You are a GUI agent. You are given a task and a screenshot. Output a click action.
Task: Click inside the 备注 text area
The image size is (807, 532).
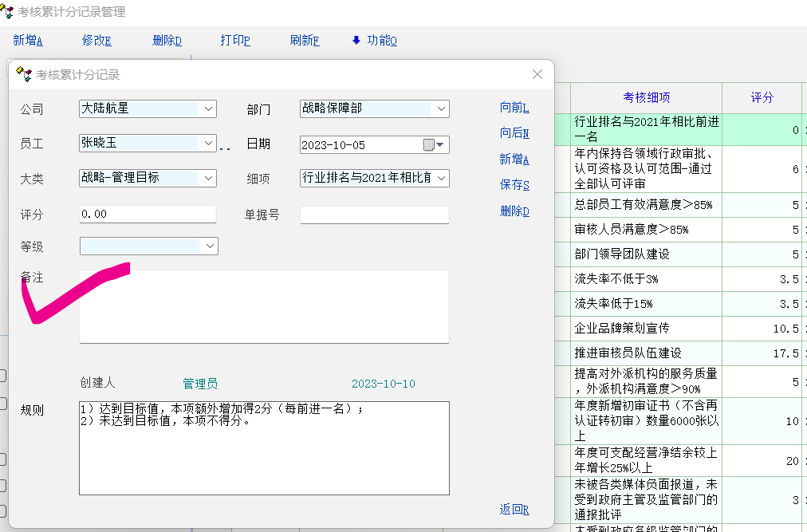(x=263, y=307)
